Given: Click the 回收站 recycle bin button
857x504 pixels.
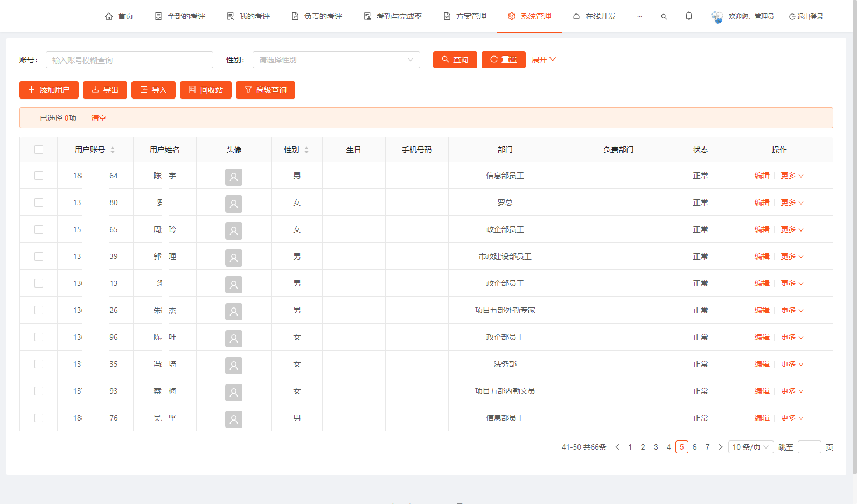Looking at the screenshot, I should pos(205,90).
